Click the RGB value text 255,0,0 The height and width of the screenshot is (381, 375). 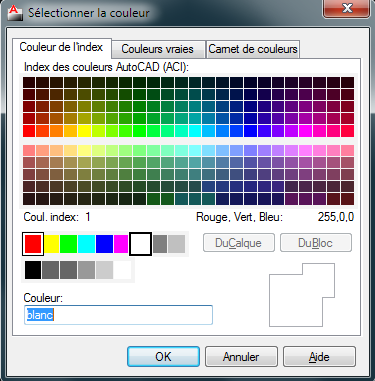[336, 217]
